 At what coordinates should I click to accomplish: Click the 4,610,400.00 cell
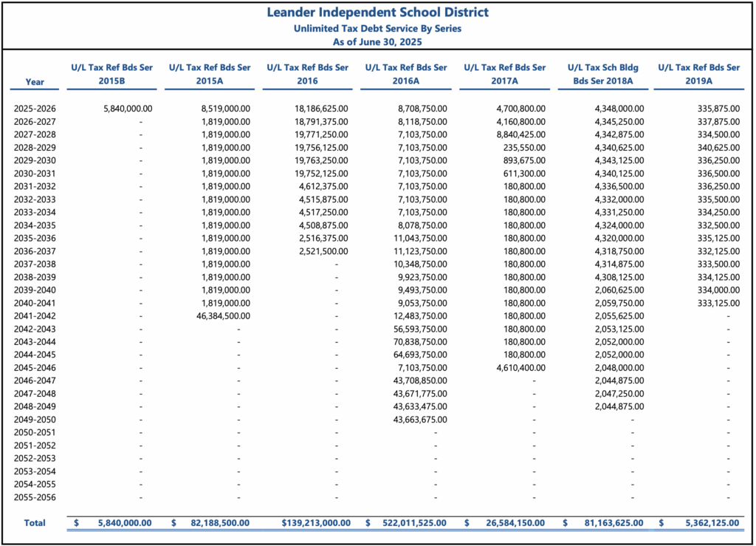point(521,368)
